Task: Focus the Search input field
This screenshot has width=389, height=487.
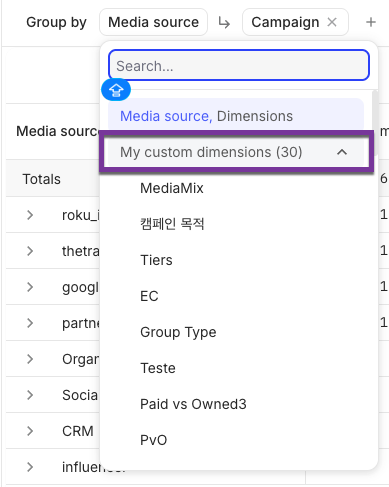Action: [x=239, y=65]
